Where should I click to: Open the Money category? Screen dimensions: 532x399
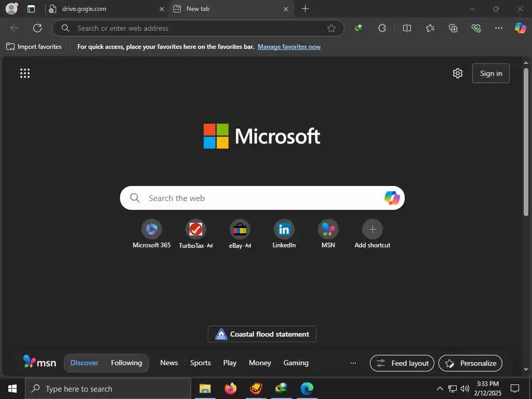click(260, 363)
